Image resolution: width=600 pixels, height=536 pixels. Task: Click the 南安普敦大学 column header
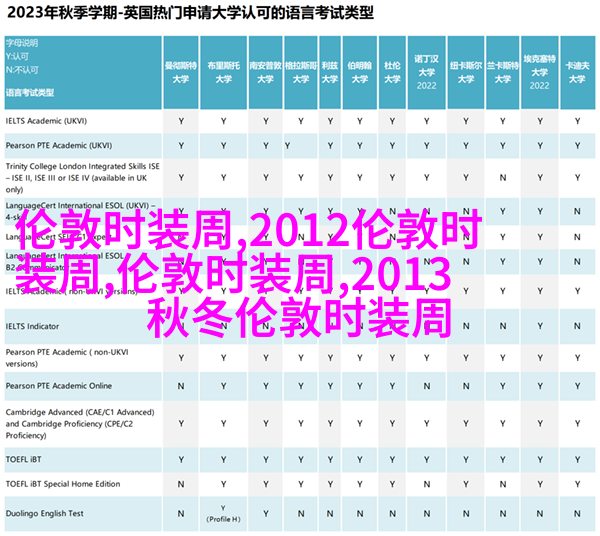click(x=266, y=72)
